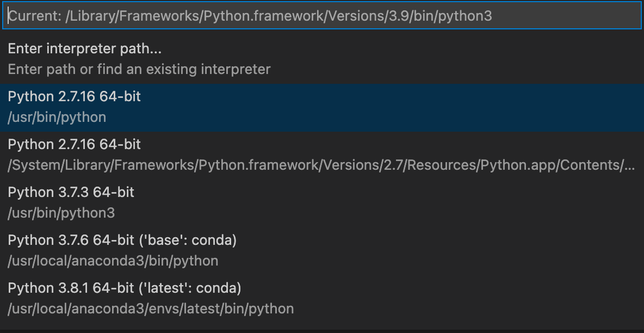Select Python 2.7.16 at /usr/bin/python
The height and width of the screenshot is (333, 644).
click(322, 107)
